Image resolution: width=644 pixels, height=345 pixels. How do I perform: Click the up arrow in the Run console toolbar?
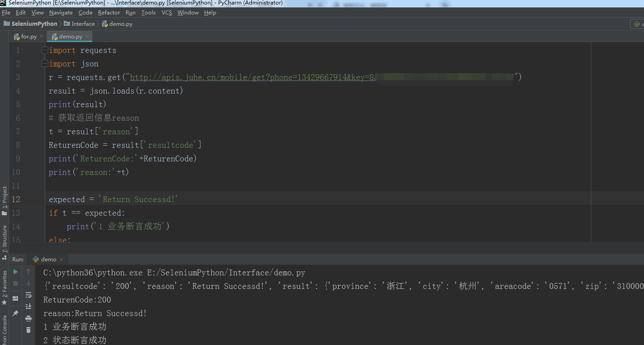28,271
